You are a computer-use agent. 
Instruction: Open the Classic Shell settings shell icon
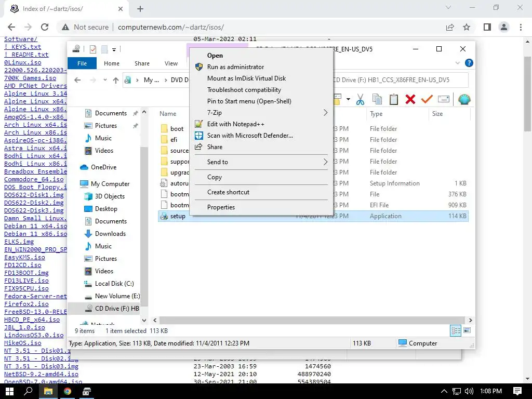click(x=464, y=99)
